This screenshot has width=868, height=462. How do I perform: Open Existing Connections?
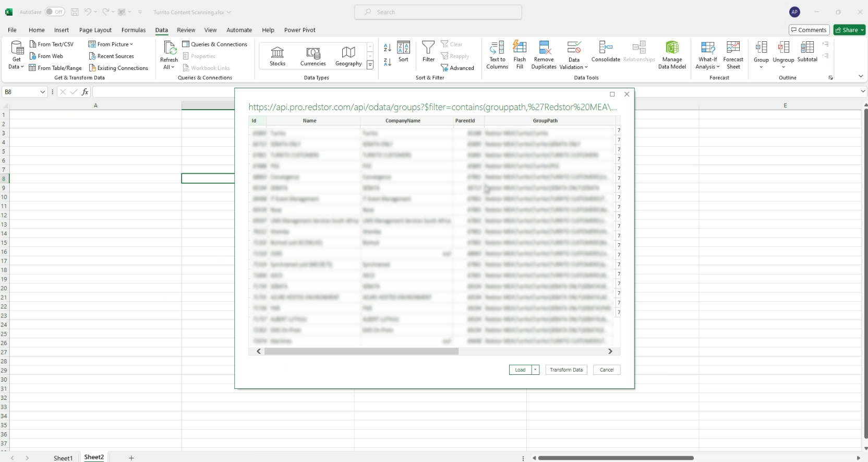pyautogui.click(x=118, y=68)
